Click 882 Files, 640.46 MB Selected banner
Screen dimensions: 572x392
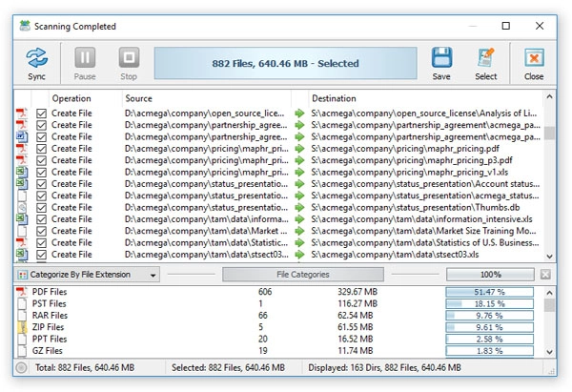[x=285, y=63]
